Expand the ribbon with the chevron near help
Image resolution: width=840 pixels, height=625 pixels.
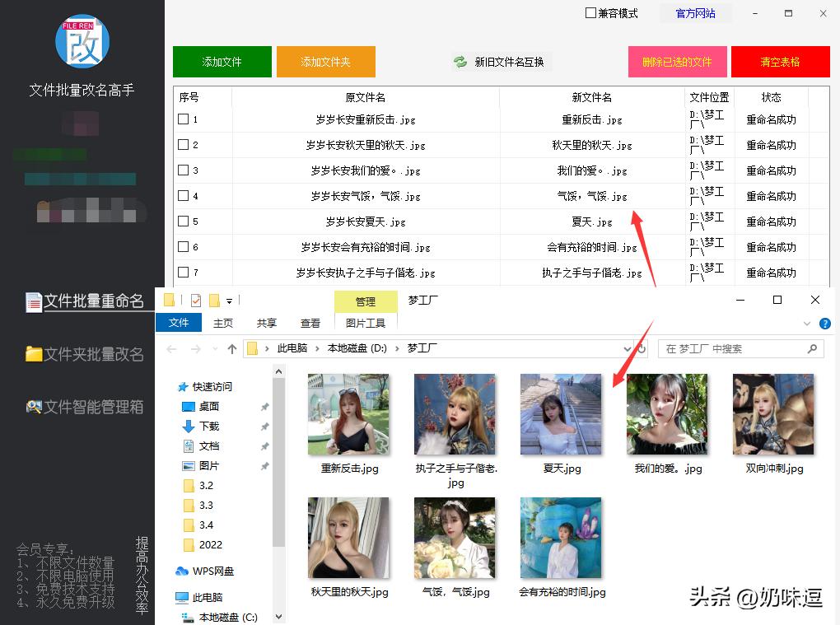click(806, 323)
